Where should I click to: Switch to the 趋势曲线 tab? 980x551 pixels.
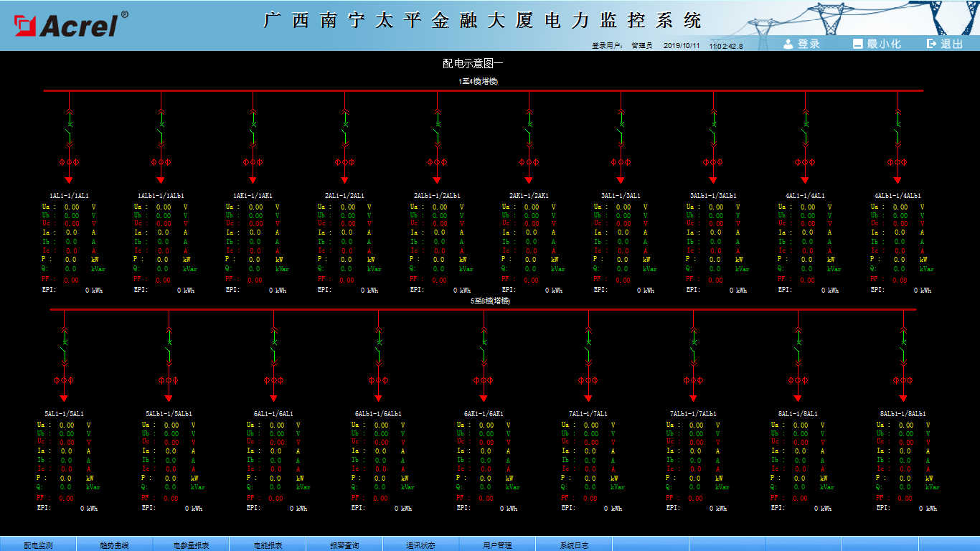[x=115, y=545]
